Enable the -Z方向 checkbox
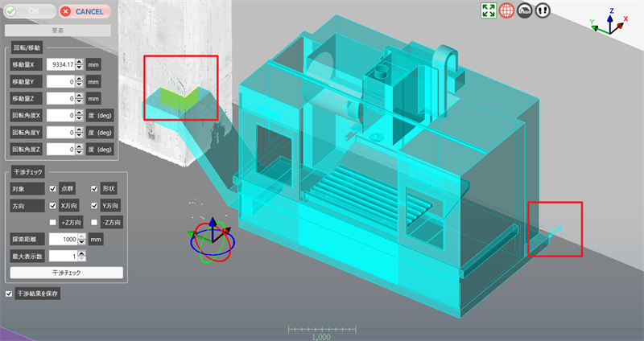This screenshot has height=341, width=644. pyautogui.click(x=94, y=222)
